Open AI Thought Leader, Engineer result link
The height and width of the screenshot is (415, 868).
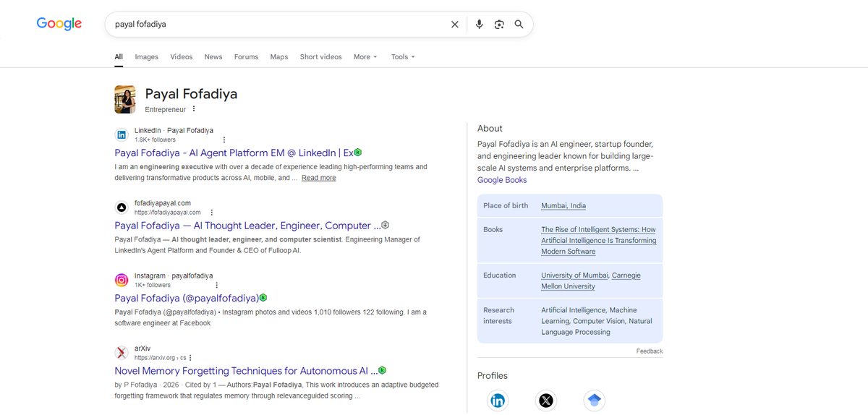click(x=247, y=226)
